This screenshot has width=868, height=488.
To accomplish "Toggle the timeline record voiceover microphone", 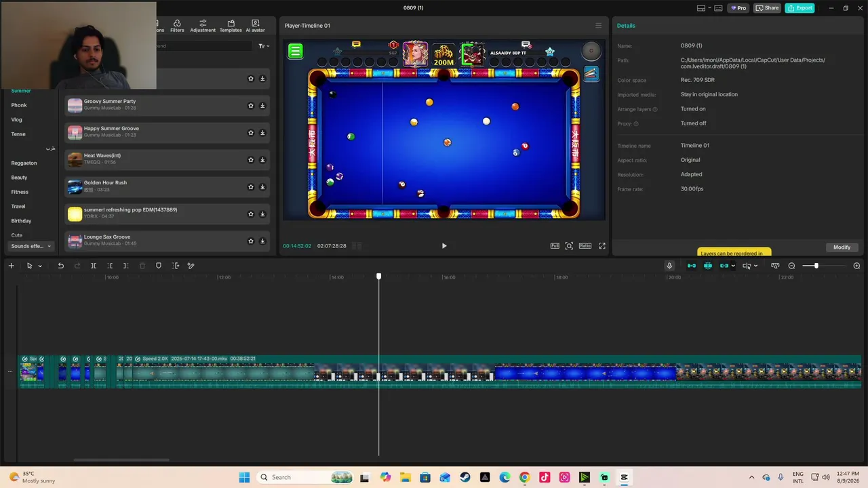I will click(669, 266).
